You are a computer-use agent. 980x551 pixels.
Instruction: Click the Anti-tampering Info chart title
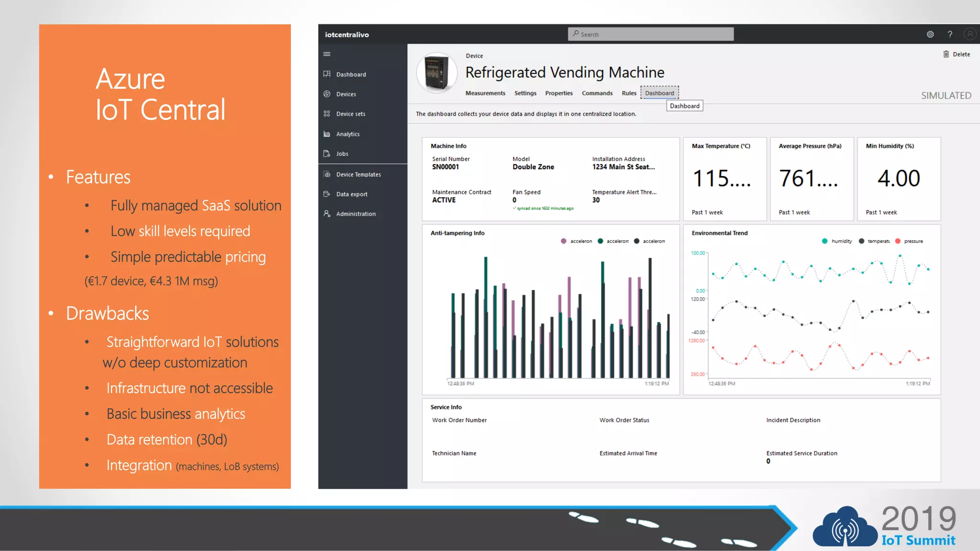pyautogui.click(x=457, y=233)
